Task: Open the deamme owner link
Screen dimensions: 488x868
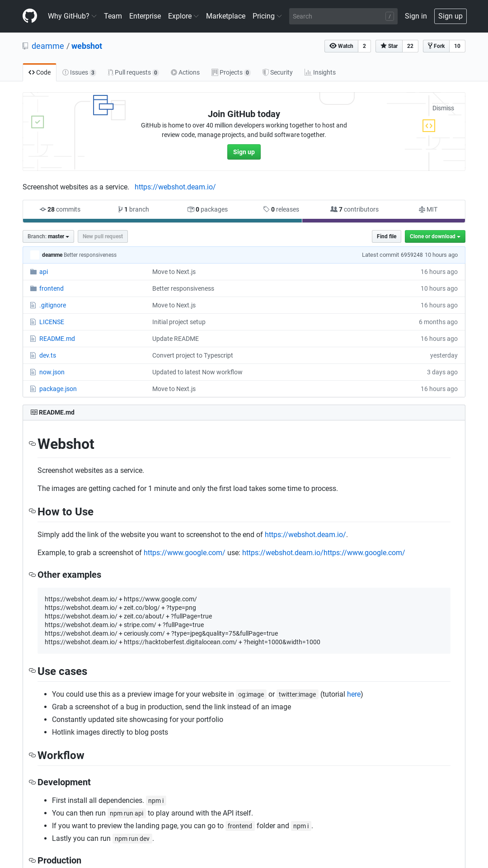Action: tap(48, 46)
